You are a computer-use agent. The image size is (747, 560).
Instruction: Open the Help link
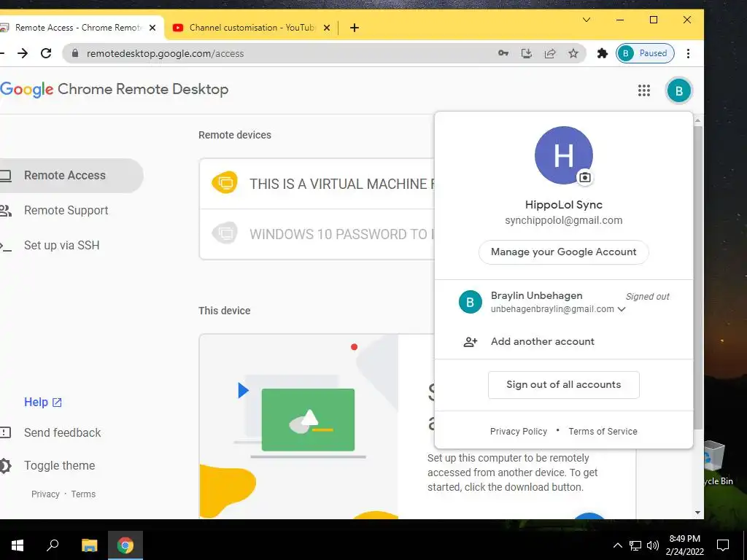43,402
